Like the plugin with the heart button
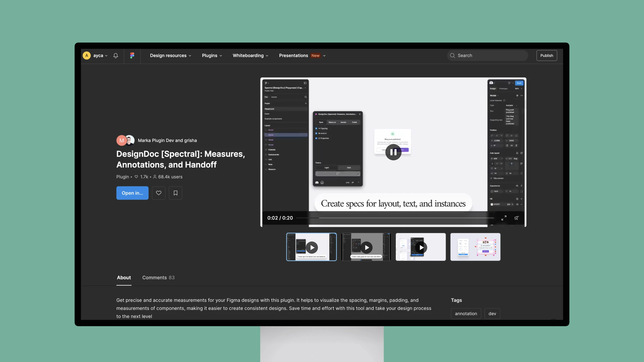The height and width of the screenshot is (362, 644). click(x=159, y=193)
